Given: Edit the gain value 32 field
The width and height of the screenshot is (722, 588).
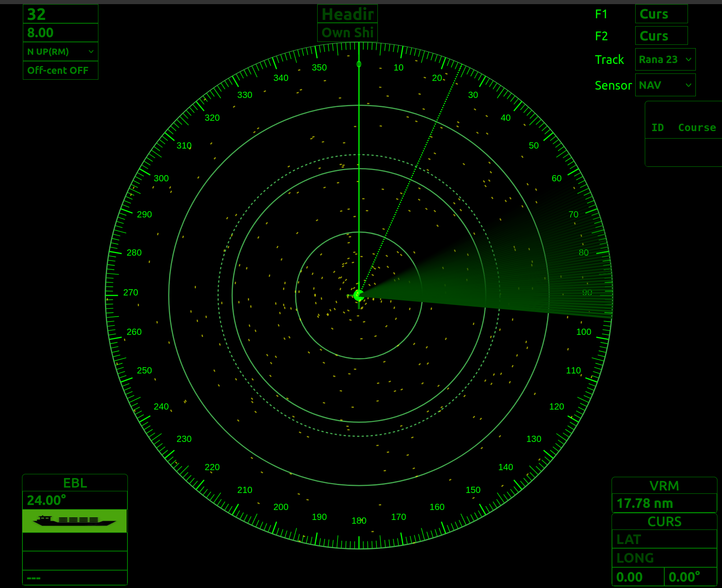Looking at the screenshot, I should [60, 14].
